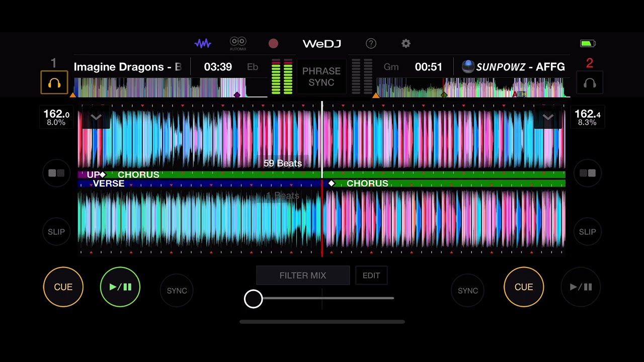Screen dimensions: 644x362
Task: Select the CHORUS phrase label on deck 1
Action: 138,174
